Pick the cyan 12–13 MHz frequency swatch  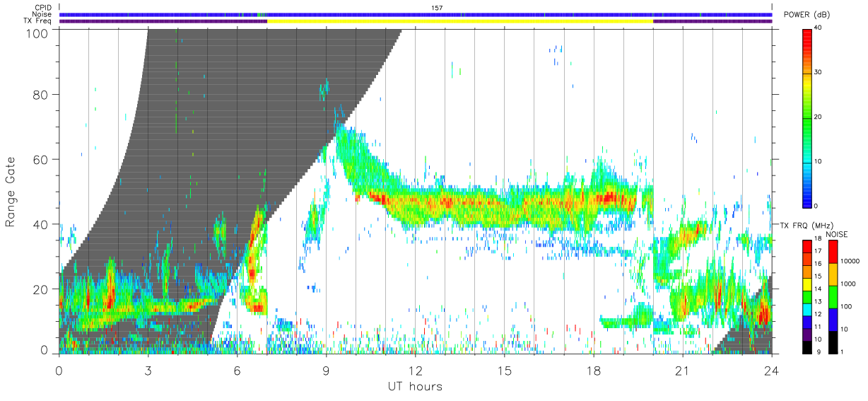807,310
